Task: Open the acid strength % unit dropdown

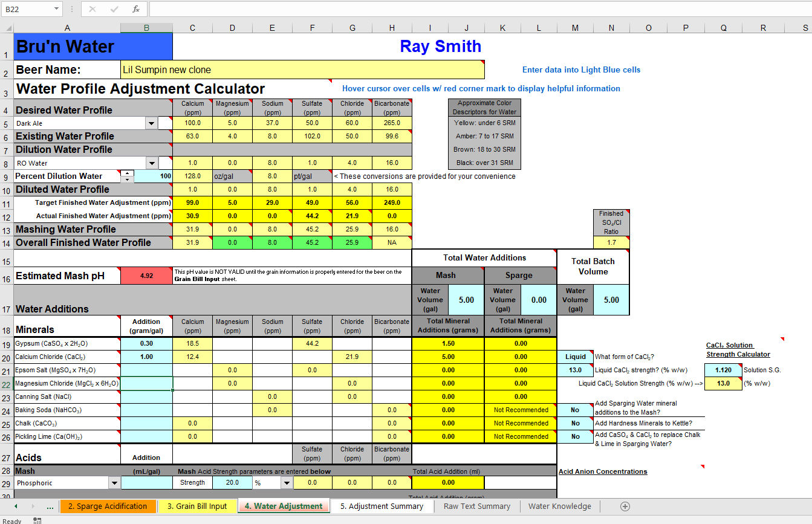Action: (286, 483)
